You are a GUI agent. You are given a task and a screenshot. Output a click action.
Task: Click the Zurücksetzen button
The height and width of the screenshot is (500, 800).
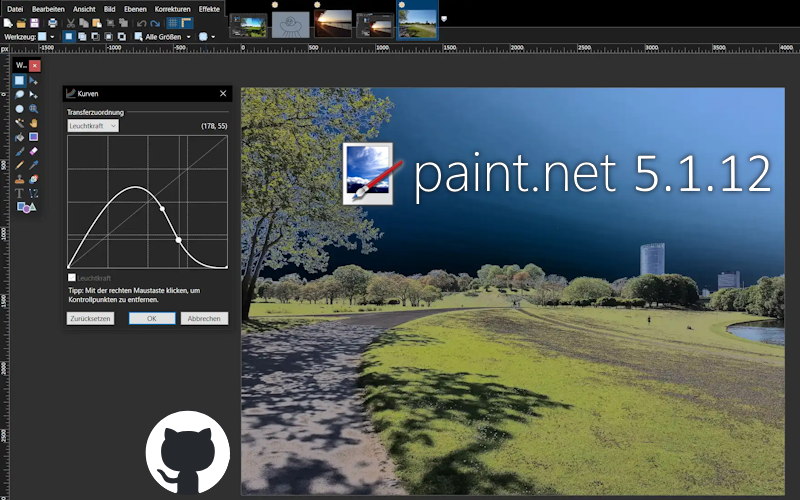click(x=90, y=318)
